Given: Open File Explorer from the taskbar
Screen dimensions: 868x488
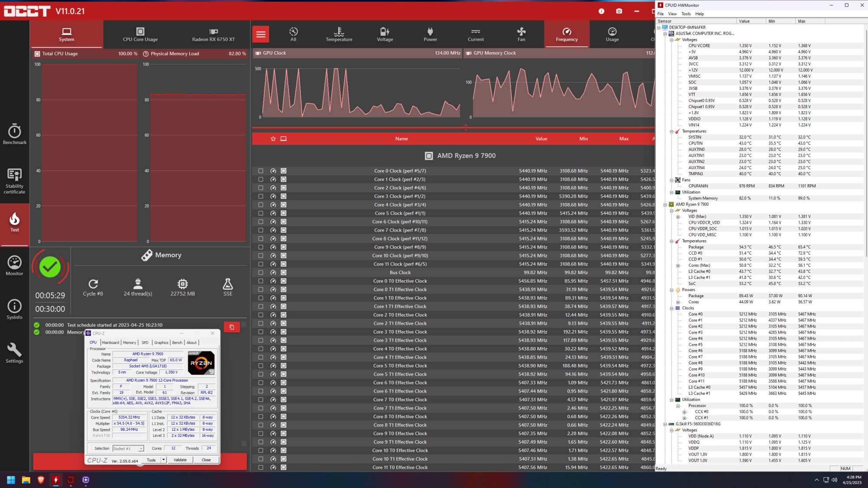Looking at the screenshot, I should click(26, 480).
